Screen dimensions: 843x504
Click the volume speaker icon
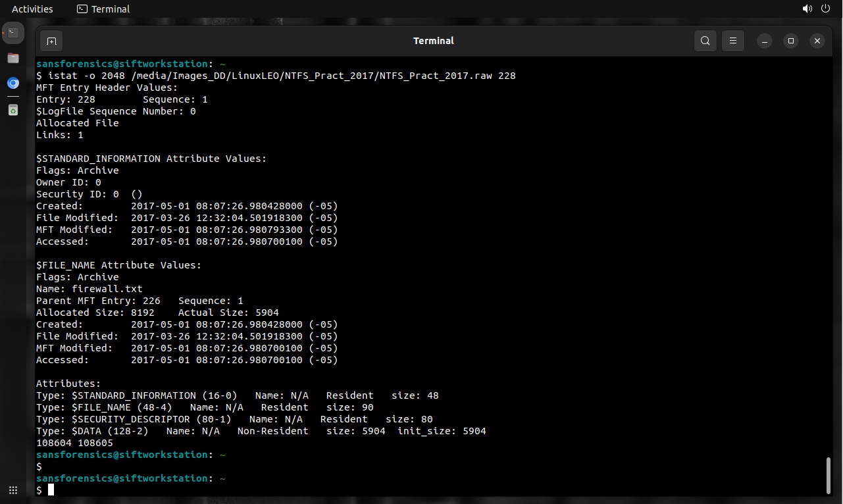tap(807, 9)
